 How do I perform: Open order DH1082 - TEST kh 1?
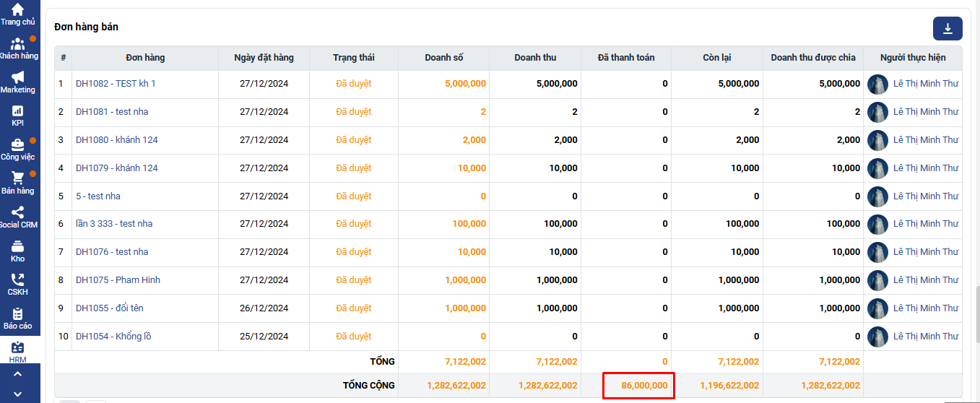pos(116,84)
